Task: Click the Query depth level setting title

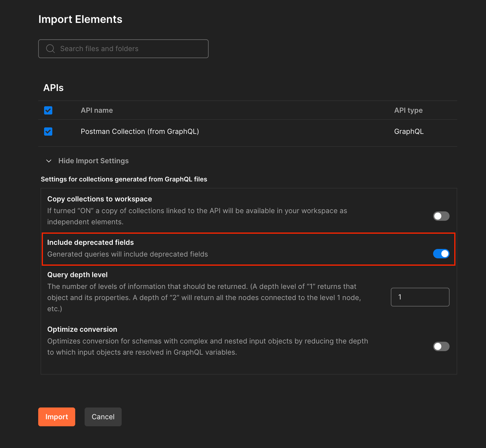Action: point(77,275)
